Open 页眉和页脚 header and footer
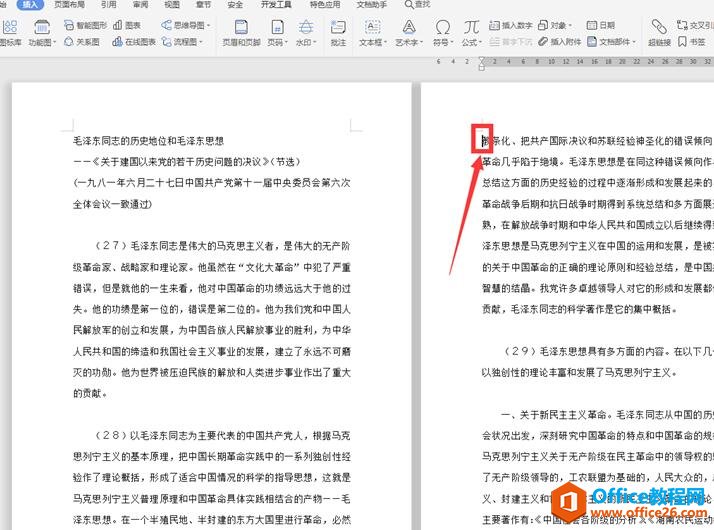 coord(241,33)
